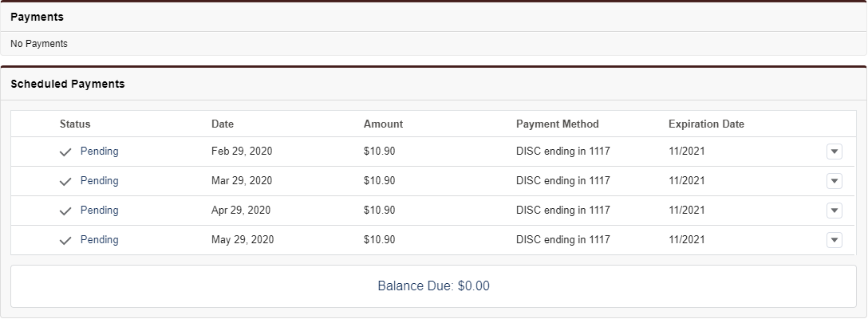868x319 pixels.
Task: Click the Date column header
Action: point(223,124)
